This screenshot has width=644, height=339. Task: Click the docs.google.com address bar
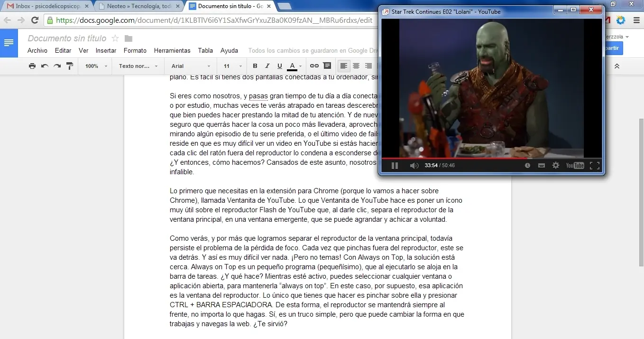pos(213,20)
